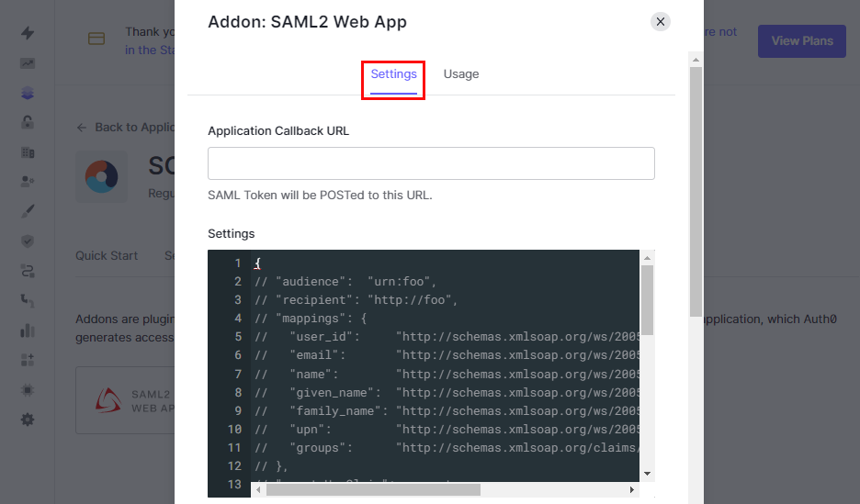Open the Applications stack icon in sidebar
Screen dimensions: 860x504
(x=28, y=93)
